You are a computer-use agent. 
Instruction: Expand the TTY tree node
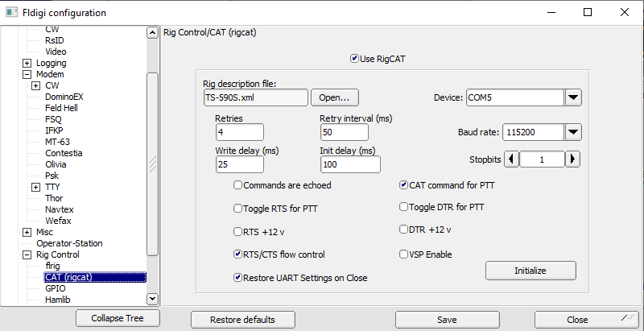[36, 188]
